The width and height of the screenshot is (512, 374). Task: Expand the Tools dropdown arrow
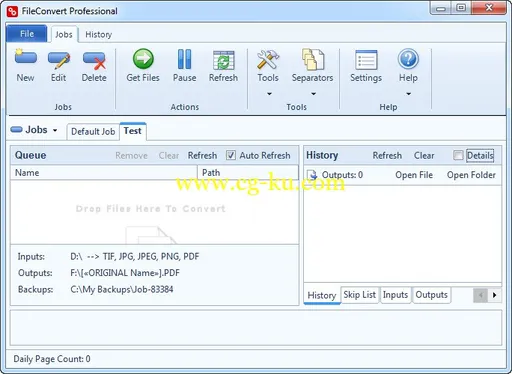coord(269,94)
